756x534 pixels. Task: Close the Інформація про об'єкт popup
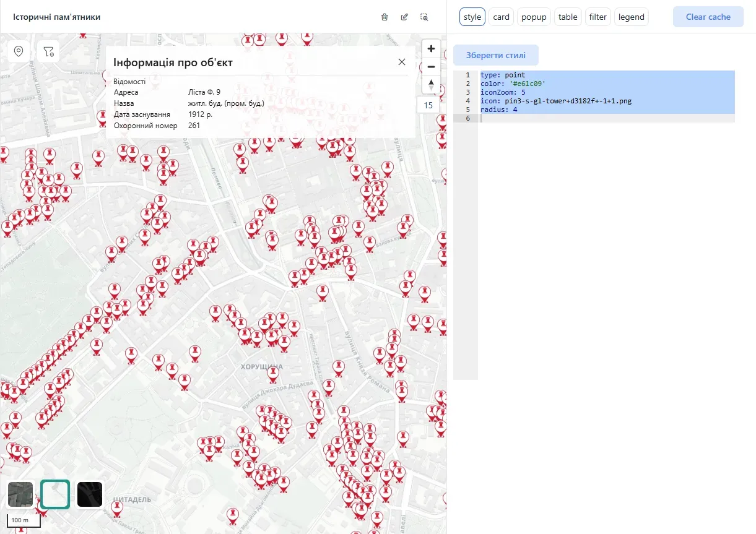[x=402, y=62]
